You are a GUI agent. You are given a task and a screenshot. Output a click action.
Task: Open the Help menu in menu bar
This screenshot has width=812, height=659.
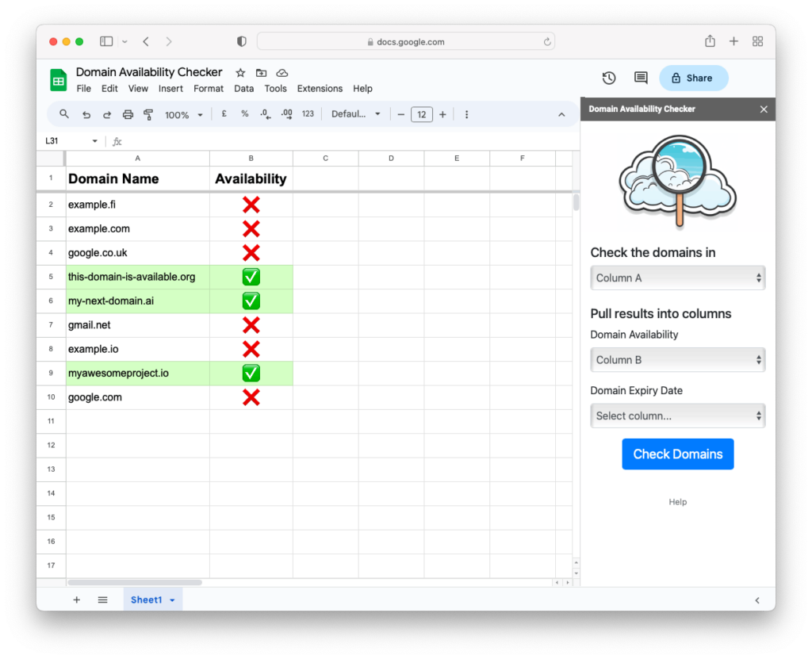[x=362, y=89]
